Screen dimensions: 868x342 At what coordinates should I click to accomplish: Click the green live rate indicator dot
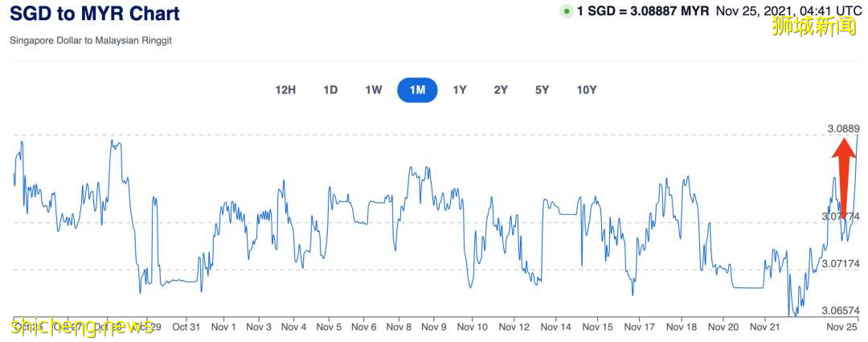pyautogui.click(x=567, y=12)
